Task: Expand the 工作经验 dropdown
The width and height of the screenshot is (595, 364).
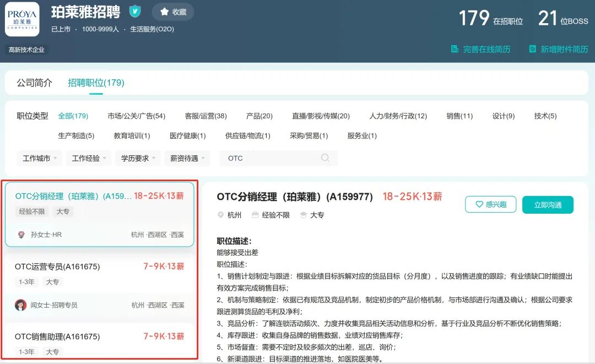Action: click(x=89, y=158)
